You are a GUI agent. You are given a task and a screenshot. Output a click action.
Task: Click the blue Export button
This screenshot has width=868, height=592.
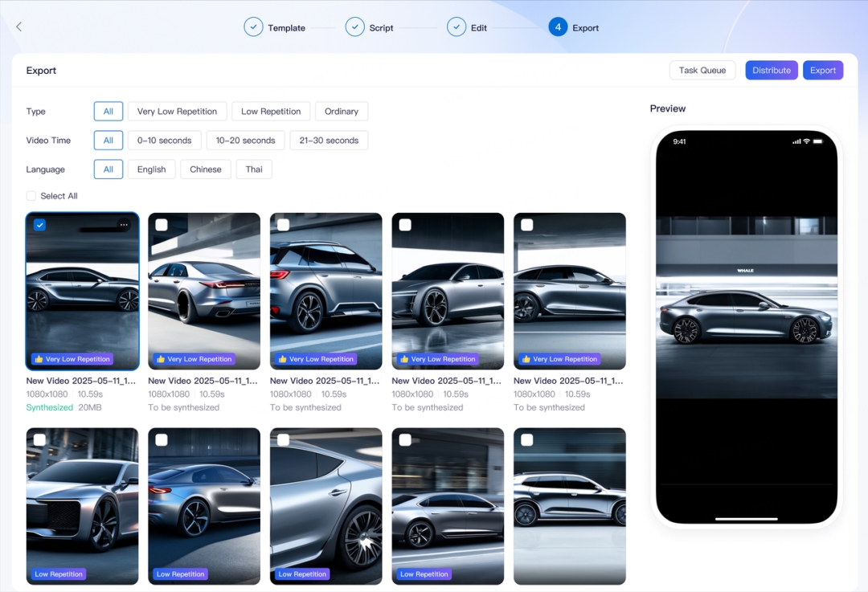823,70
